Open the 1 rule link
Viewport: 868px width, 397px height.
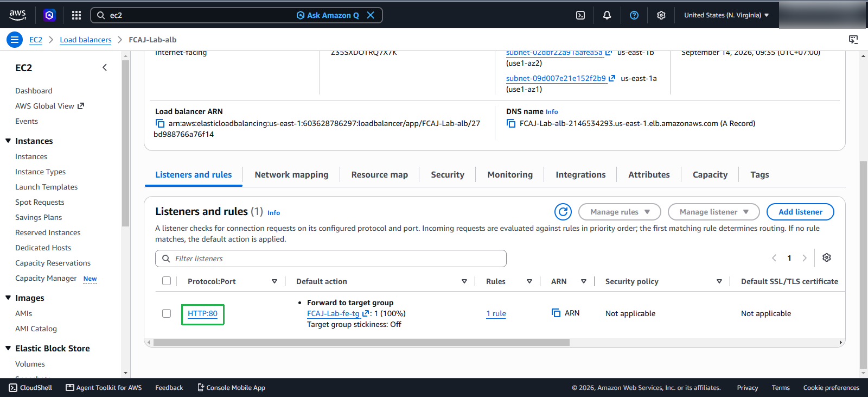click(x=496, y=313)
